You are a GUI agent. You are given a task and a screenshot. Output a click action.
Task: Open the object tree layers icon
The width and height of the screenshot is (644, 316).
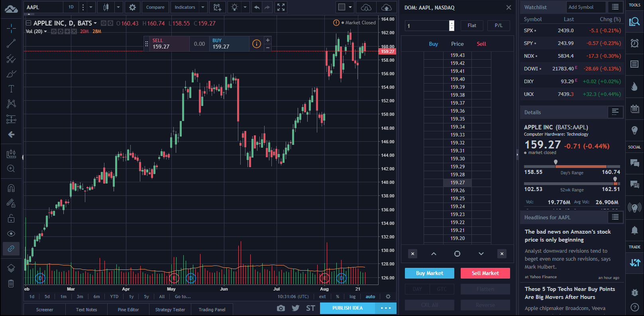11,268
